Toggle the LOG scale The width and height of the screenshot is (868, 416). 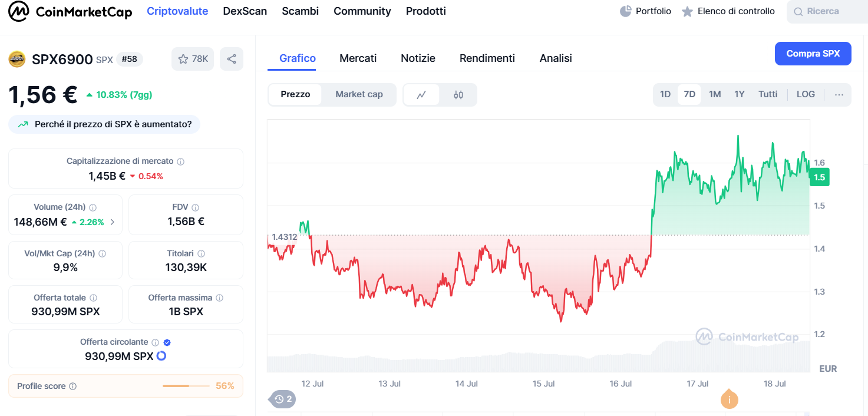[806, 94]
